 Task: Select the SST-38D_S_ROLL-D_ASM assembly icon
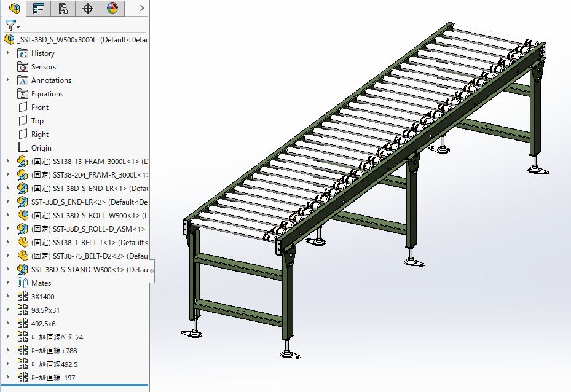point(23,229)
